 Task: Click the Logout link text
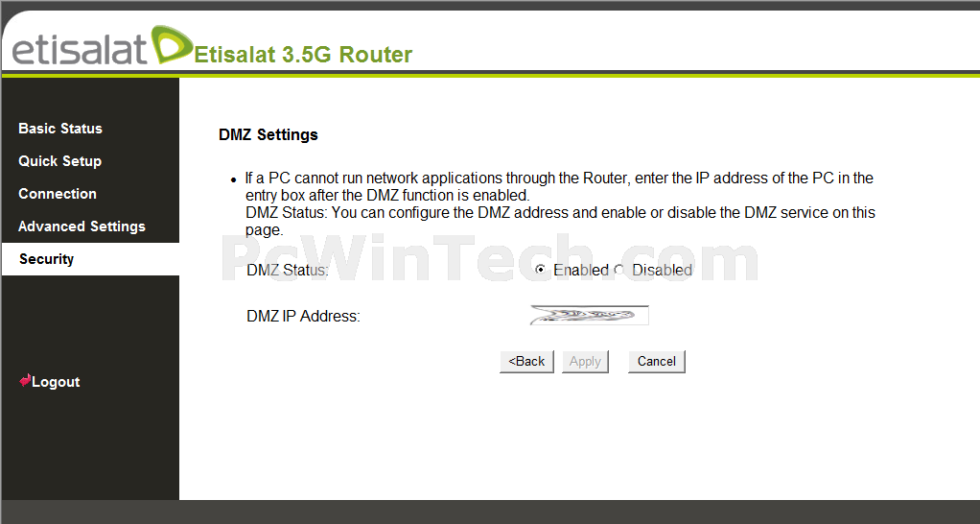(x=56, y=382)
